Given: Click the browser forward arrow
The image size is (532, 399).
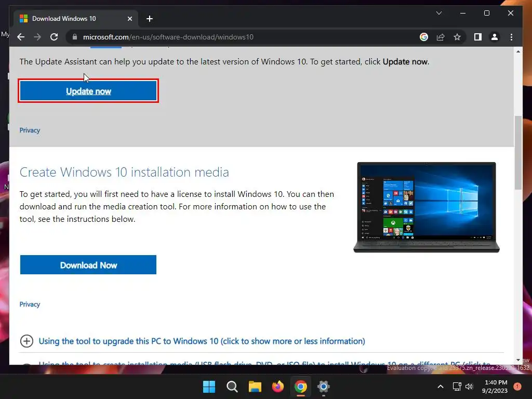Looking at the screenshot, I should 37,37.
